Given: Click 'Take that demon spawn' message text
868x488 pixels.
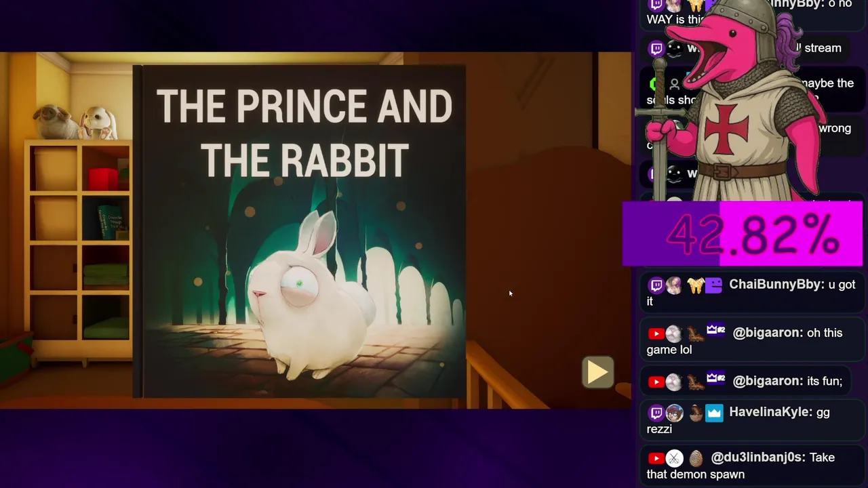Looking at the screenshot, I should click(x=741, y=466).
